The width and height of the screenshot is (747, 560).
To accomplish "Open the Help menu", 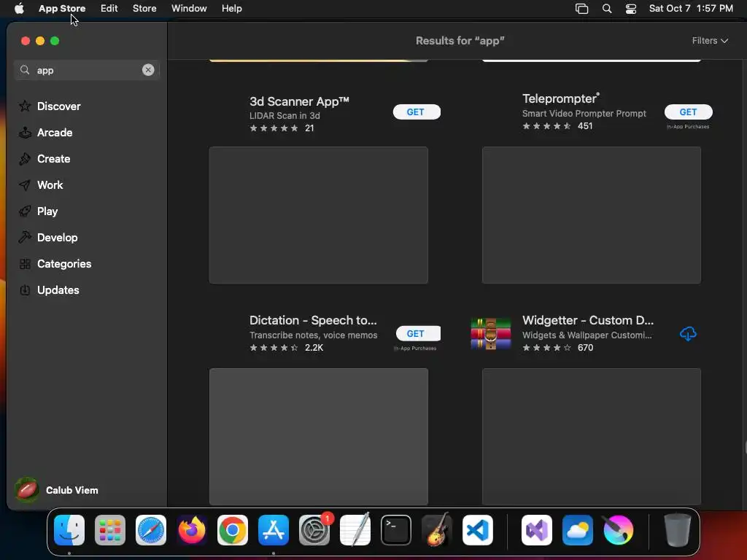I will tap(231, 9).
